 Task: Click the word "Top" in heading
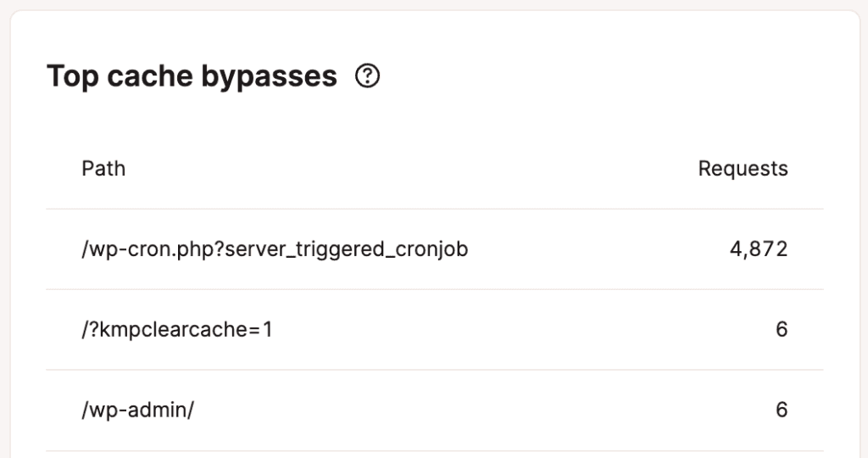point(73,77)
